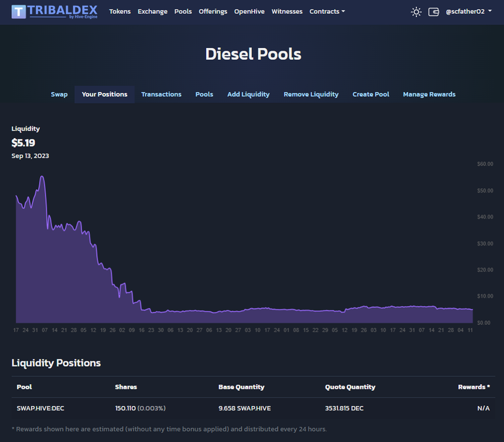Click the N/A rewards cell
The width and height of the screenshot is (504, 442).
point(484,409)
